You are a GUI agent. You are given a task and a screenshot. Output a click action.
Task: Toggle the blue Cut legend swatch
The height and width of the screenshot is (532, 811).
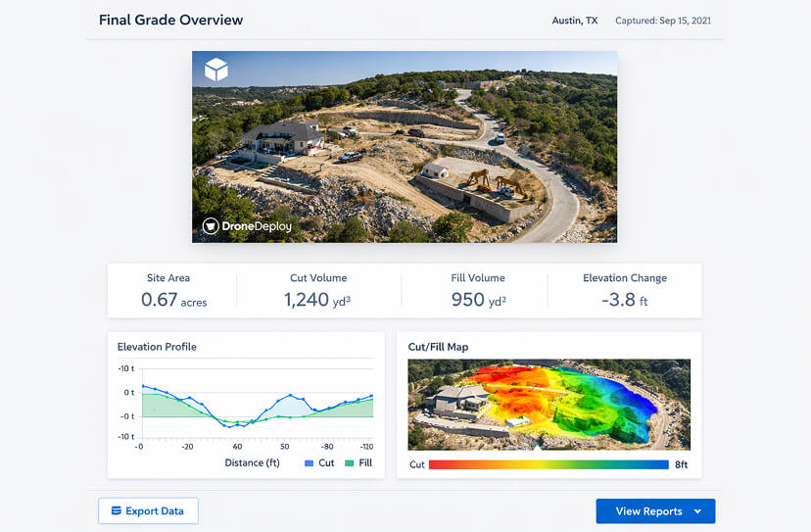tap(308, 462)
